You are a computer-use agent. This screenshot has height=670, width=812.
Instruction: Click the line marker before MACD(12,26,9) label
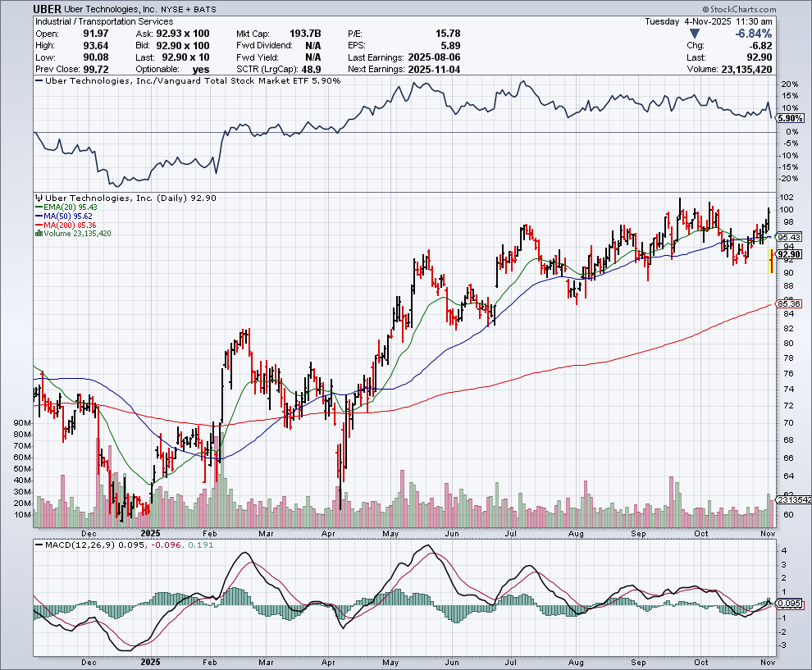click(x=37, y=545)
